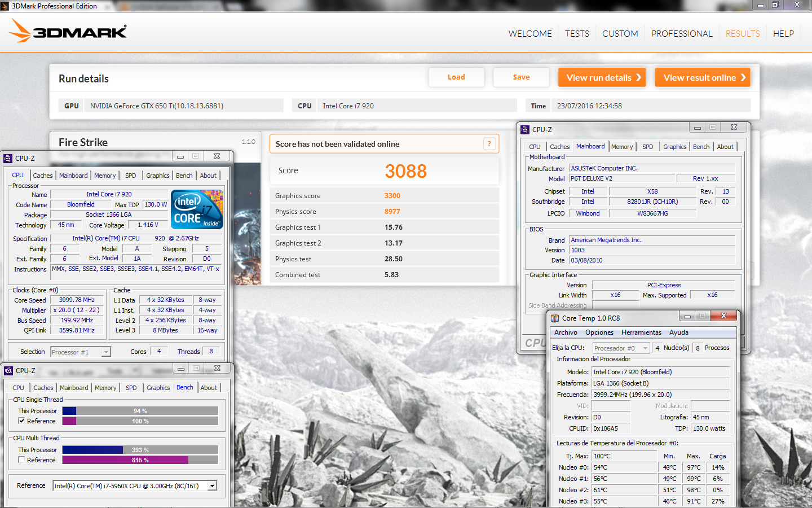The height and width of the screenshot is (508, 812).
Task: Open the Selection Processor #1 dropdown
Action: (x=106, y=352)
